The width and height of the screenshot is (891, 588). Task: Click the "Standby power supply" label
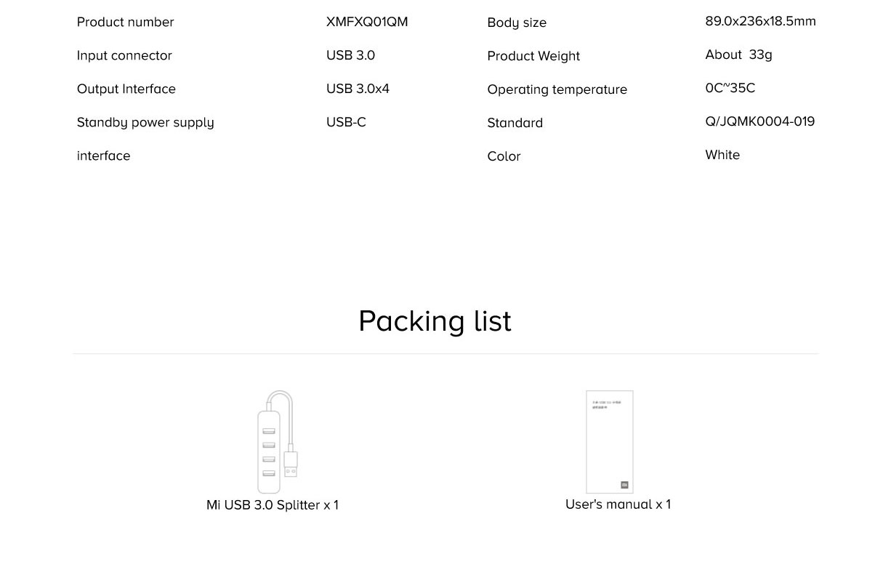(x=145, y=122)
